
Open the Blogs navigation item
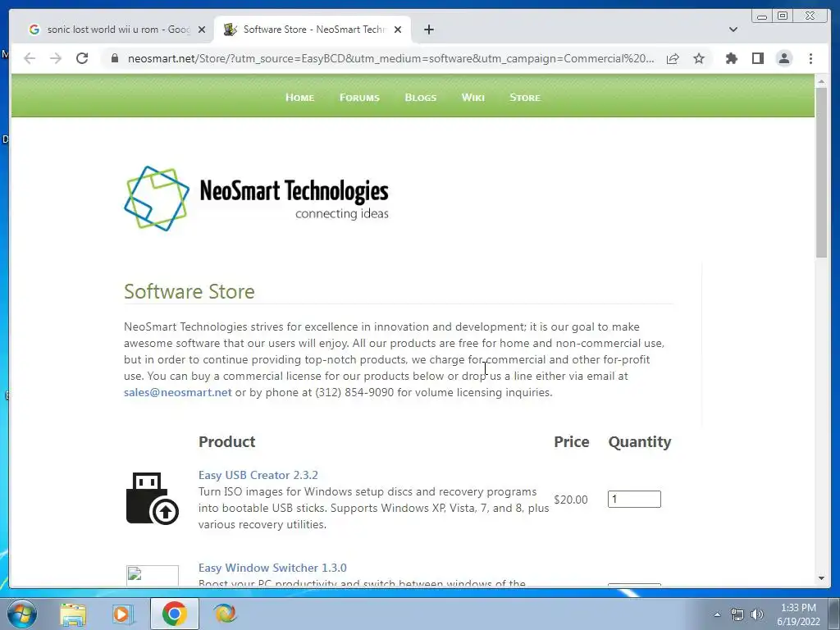421,98
